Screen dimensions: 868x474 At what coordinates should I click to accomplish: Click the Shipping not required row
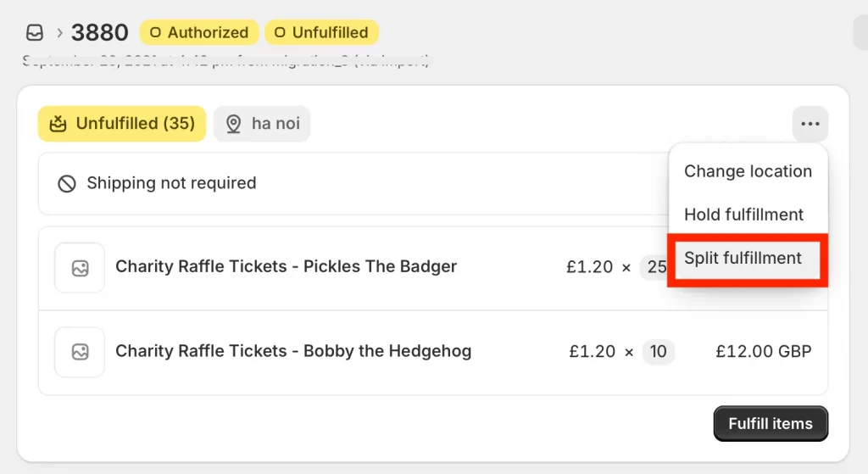tap(353, 183)
